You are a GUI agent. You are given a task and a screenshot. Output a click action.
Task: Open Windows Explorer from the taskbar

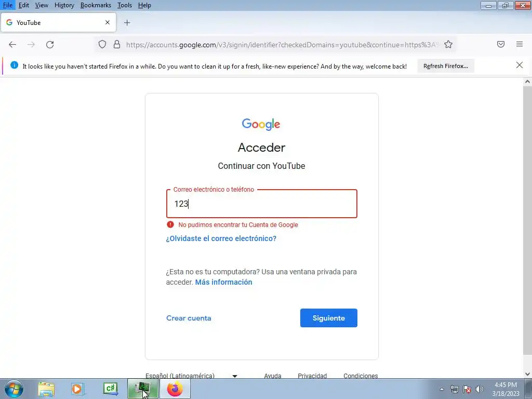[x=46, y=389]
